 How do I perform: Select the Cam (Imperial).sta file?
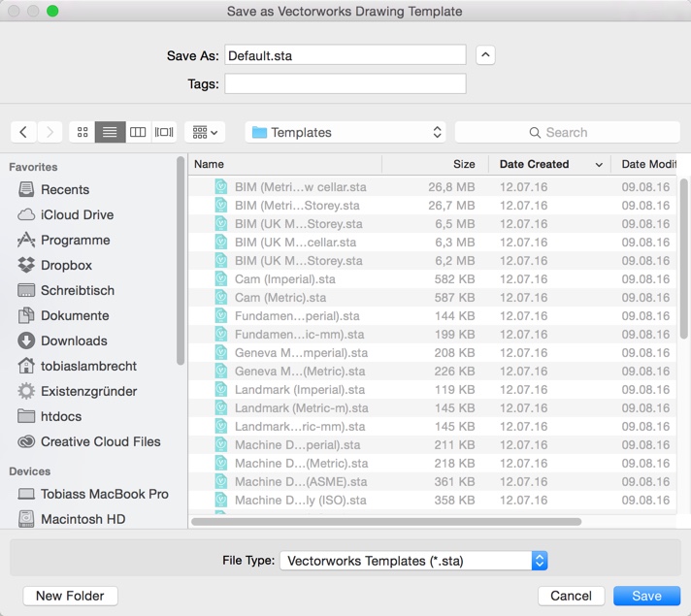433,279
